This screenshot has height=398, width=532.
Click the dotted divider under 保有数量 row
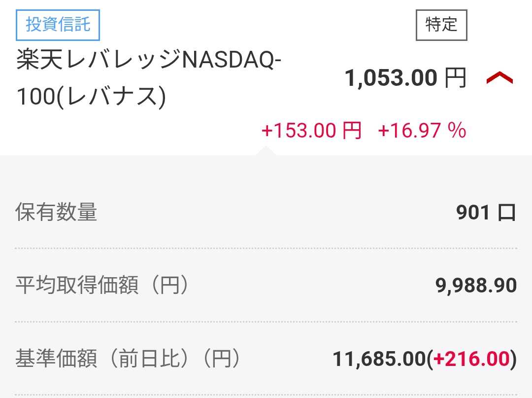click(266, 249)
